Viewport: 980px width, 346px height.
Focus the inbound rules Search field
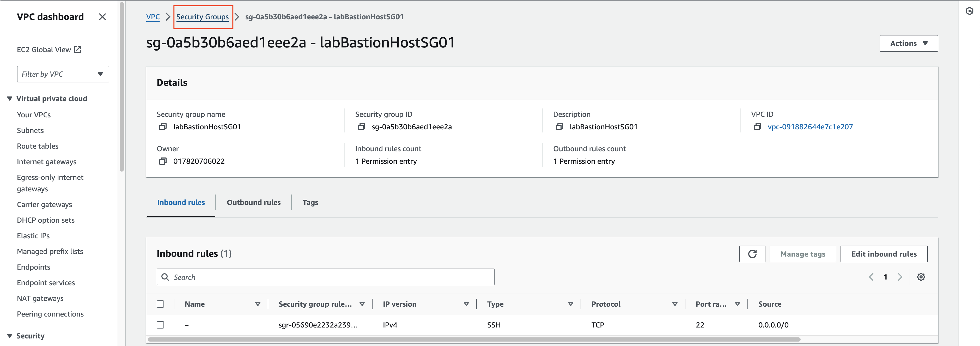[326, 277]
